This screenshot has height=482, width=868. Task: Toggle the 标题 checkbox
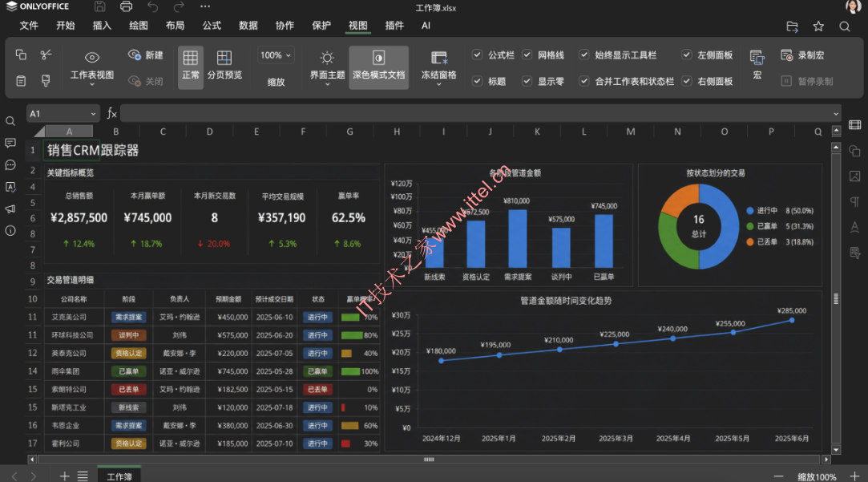(477, 81)
